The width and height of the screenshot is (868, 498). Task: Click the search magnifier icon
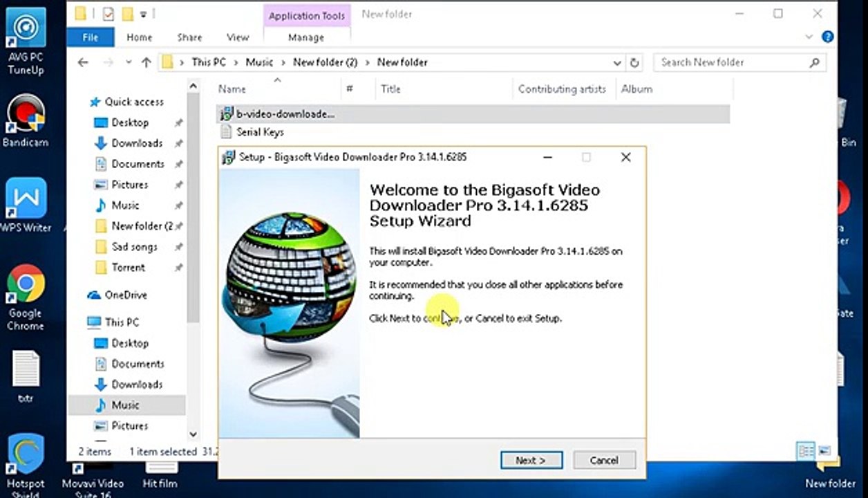814,62
